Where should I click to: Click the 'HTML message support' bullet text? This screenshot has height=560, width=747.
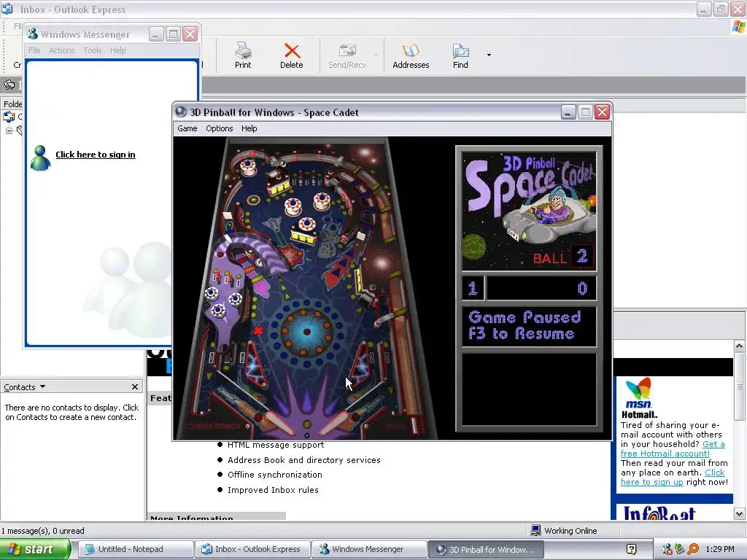[276, 445]
